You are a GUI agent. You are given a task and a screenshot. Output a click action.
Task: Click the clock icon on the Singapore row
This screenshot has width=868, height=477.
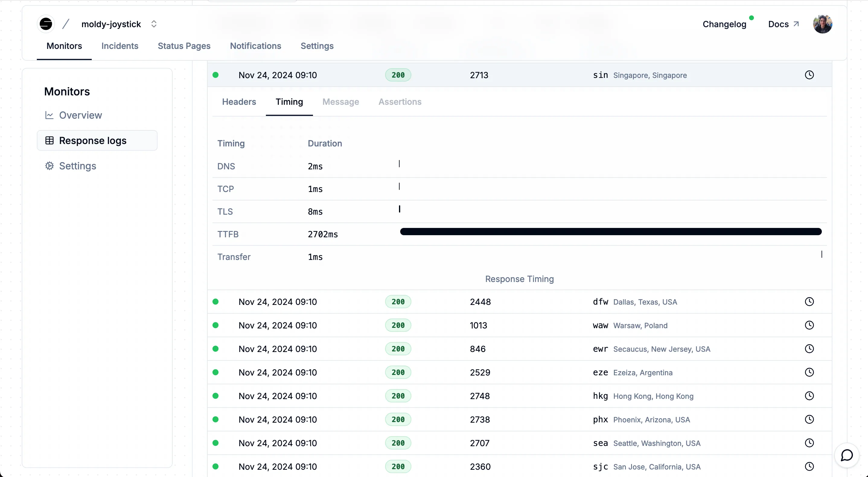809,75
